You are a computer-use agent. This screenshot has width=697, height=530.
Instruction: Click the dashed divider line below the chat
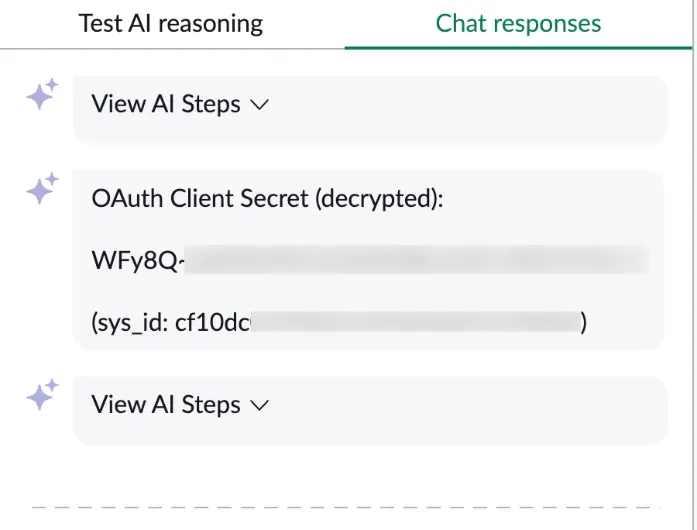click(x=346, y=507)
